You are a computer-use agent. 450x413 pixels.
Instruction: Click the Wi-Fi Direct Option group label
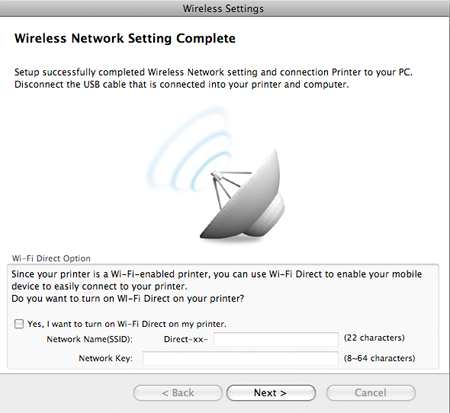[x=51, y=258]
